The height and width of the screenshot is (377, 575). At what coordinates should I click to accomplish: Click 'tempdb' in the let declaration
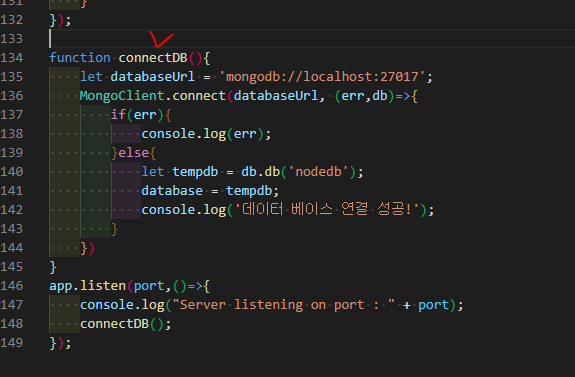pyautogui.click(x=195, y=172)
